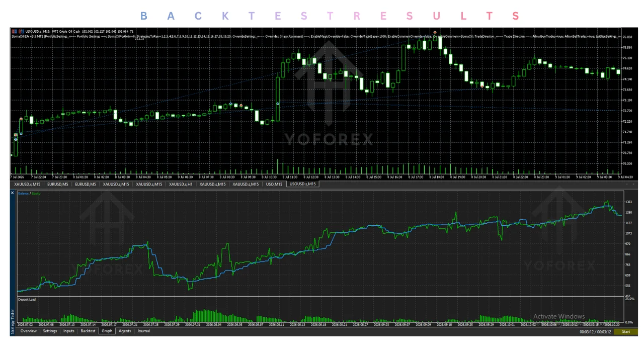The height and width of the screenshot is (362, 644).
Task: Select the Graph tab in Strategy Tester
Action: tap(107, 331)
